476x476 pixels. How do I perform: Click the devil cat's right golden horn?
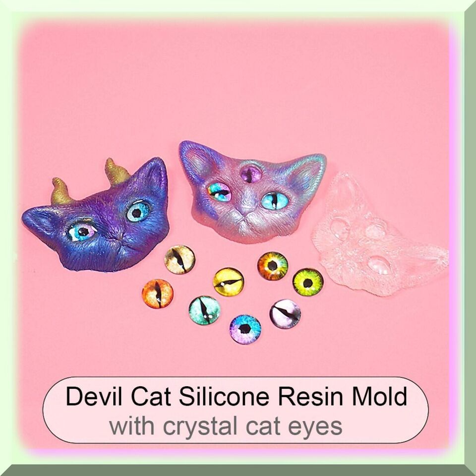tap(117, 172)
